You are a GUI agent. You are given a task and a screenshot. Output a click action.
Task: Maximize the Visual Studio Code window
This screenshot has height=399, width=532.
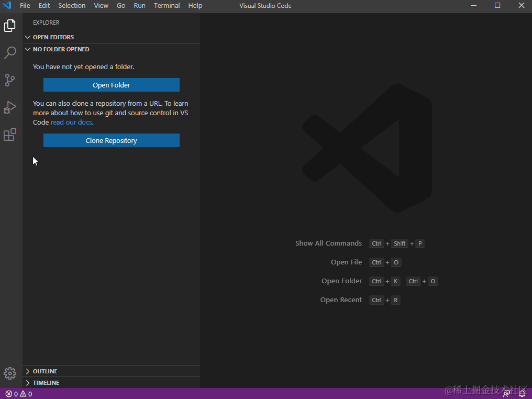click(x=497, y=5)
